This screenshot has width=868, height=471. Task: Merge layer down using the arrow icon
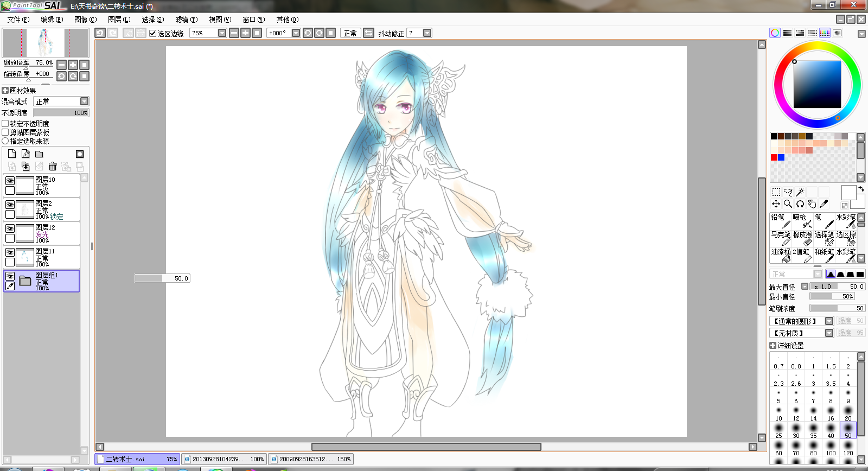(25, 167)
